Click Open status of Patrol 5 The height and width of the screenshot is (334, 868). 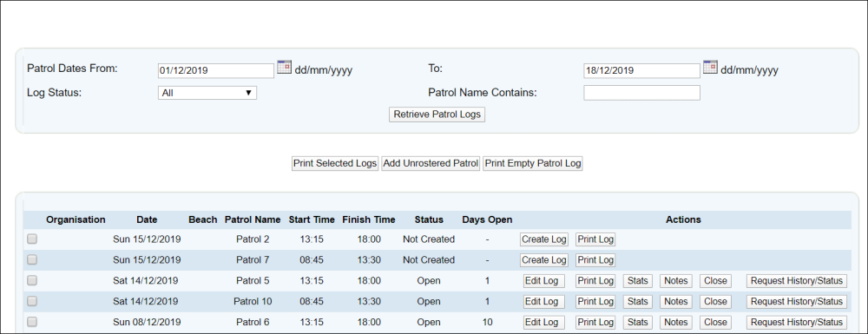coord(429,281)
